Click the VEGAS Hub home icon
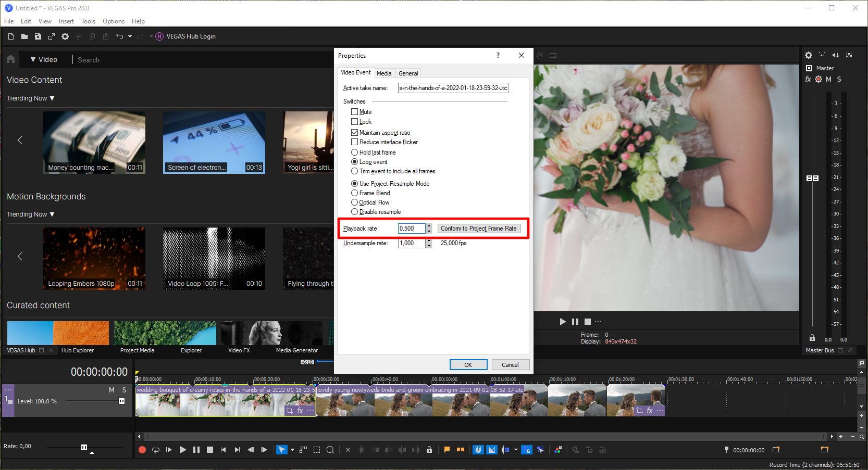This screenshot has height=470, width=868. coord(11,59)
